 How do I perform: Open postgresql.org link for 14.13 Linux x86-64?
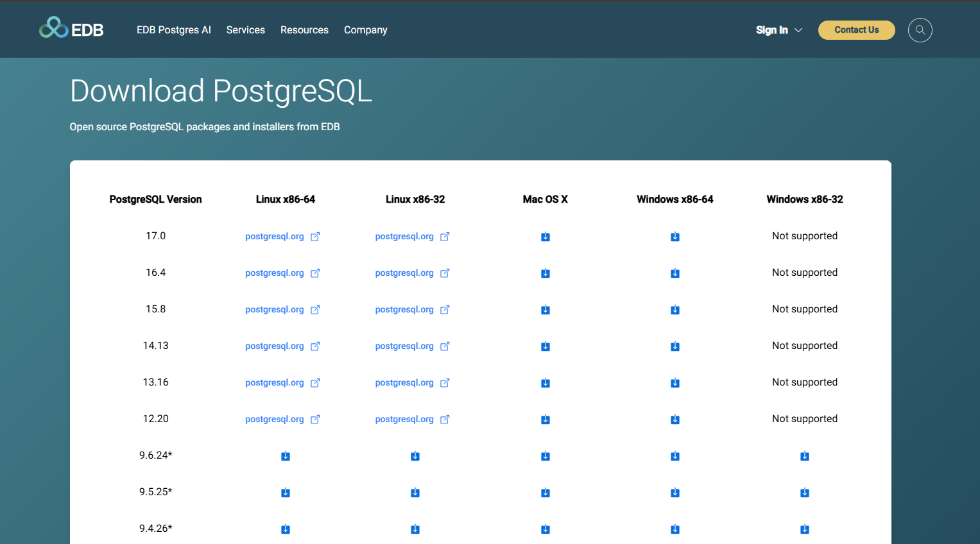click(x=282, y=346)
